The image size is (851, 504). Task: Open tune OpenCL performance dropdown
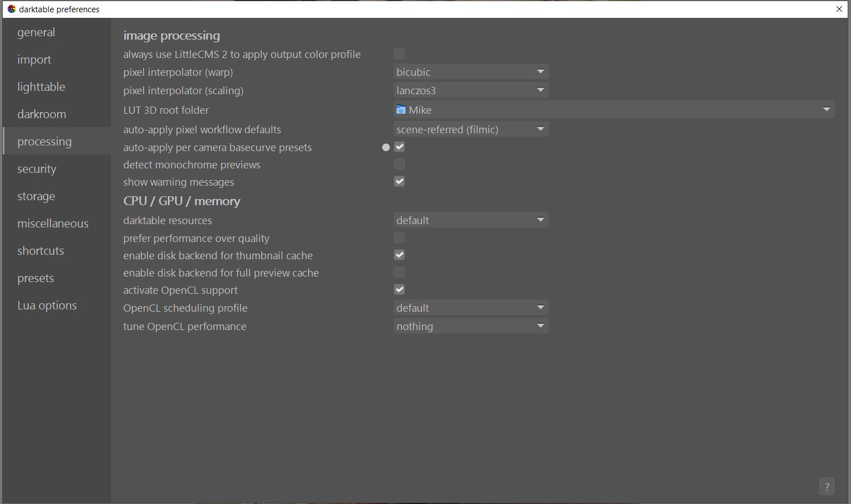tap(471, 326)
